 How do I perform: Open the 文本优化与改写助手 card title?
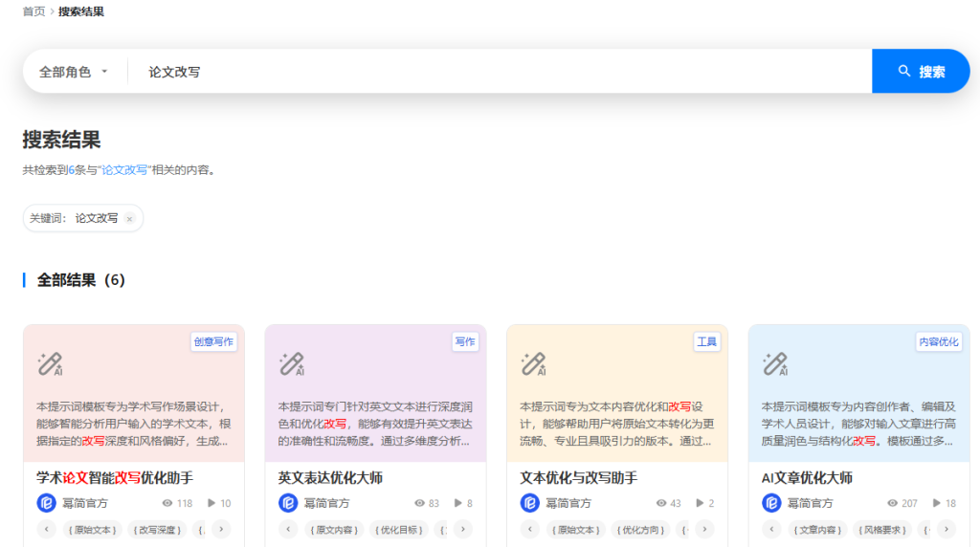coord(578,478)
